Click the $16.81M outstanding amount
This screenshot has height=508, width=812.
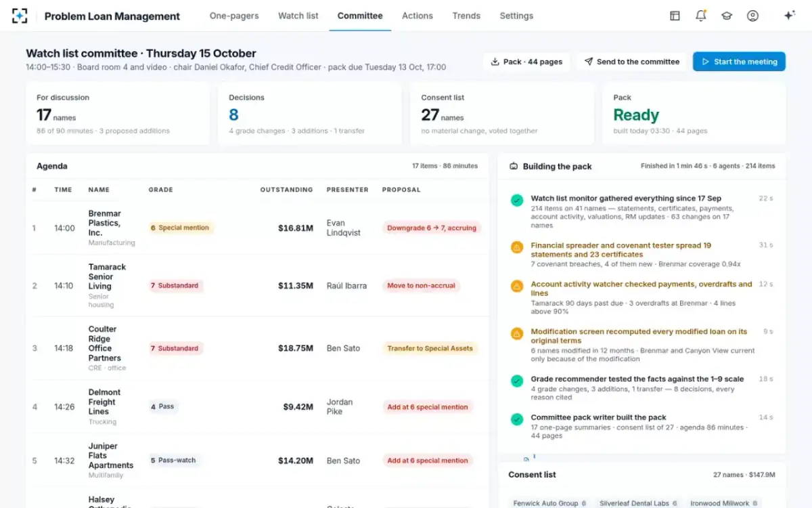296,228
